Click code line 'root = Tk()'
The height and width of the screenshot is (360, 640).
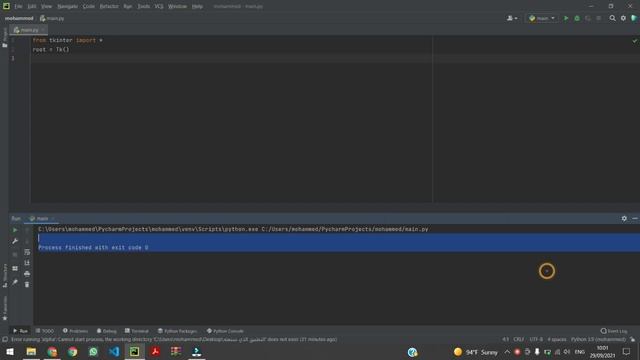[51, 49]
